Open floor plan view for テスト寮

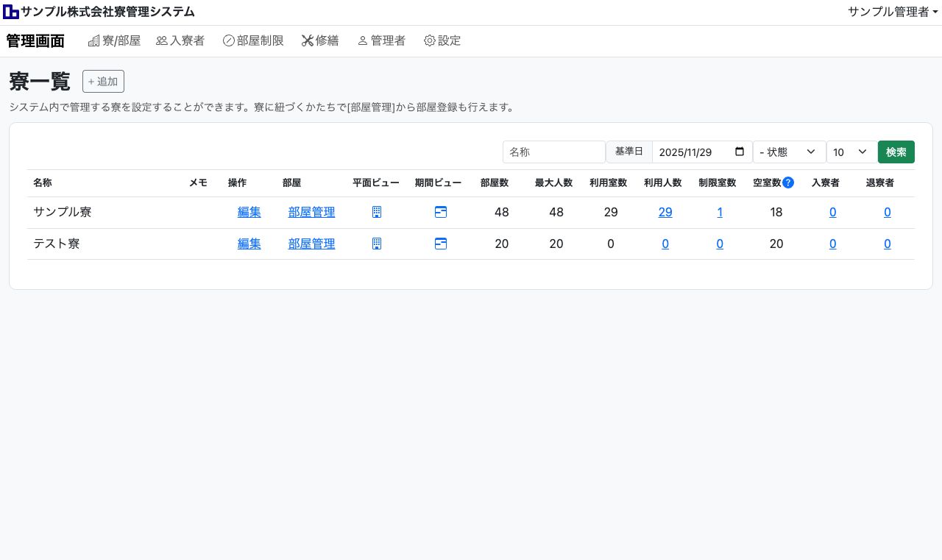[376, 244]
